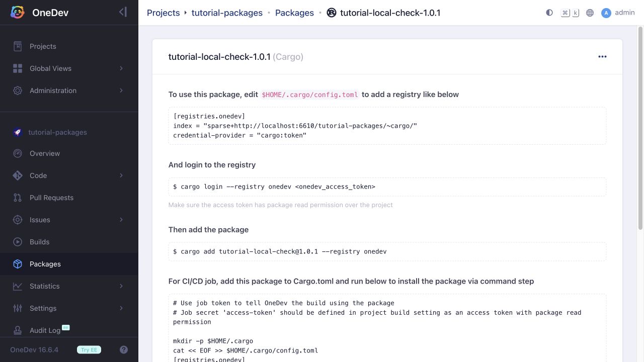Click the package title tutorial-local-check-1.0.1
The width and height of the screenshot is (644, 362).
click(x=219, y=57)
